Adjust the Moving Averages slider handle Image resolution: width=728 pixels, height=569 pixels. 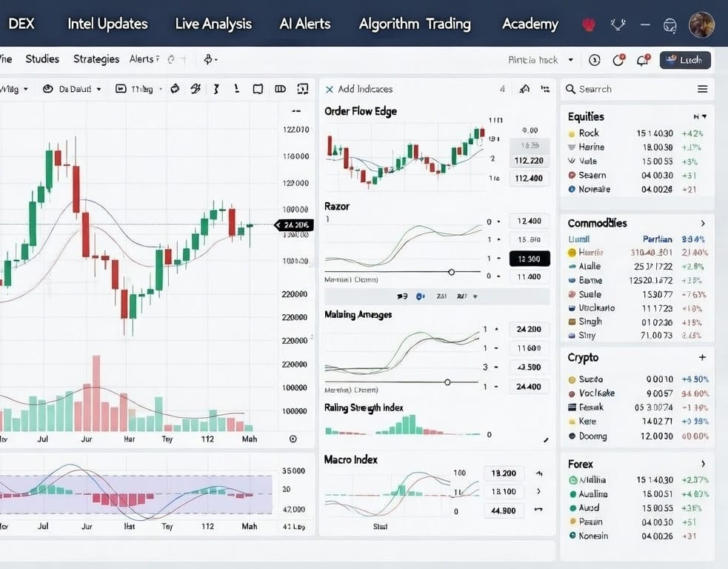click(x=447, y=382)
